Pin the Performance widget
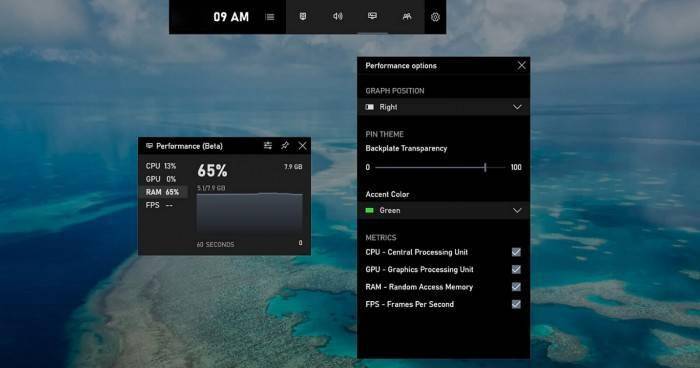This screenshot has height=368, width=700. pyautogui.click(x=285, y=146)
